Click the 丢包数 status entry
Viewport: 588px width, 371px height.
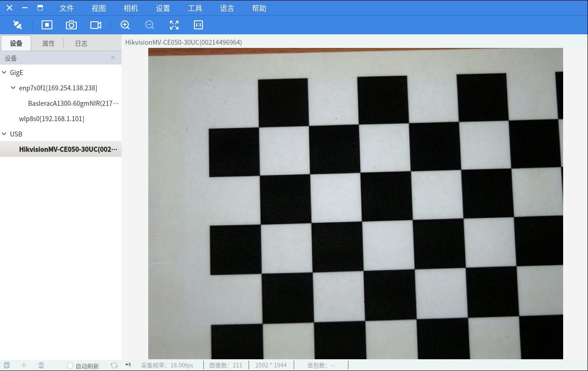coord(321,365)
